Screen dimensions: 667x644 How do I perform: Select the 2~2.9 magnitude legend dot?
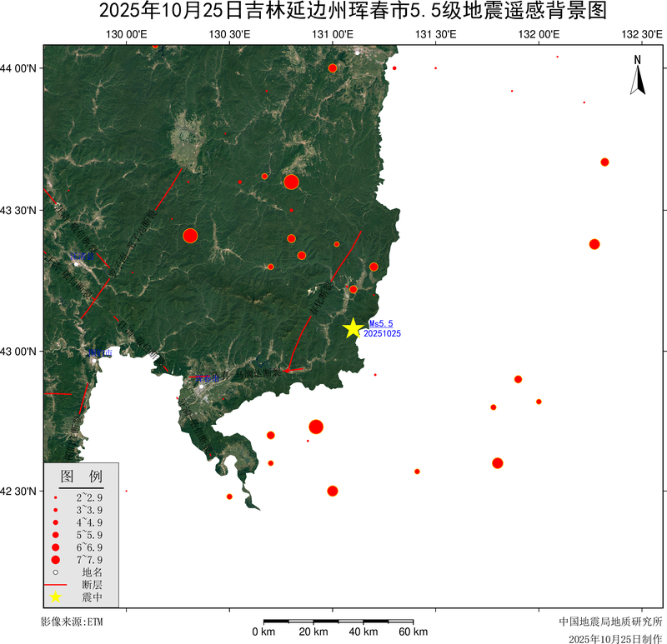tap(55, 497)
